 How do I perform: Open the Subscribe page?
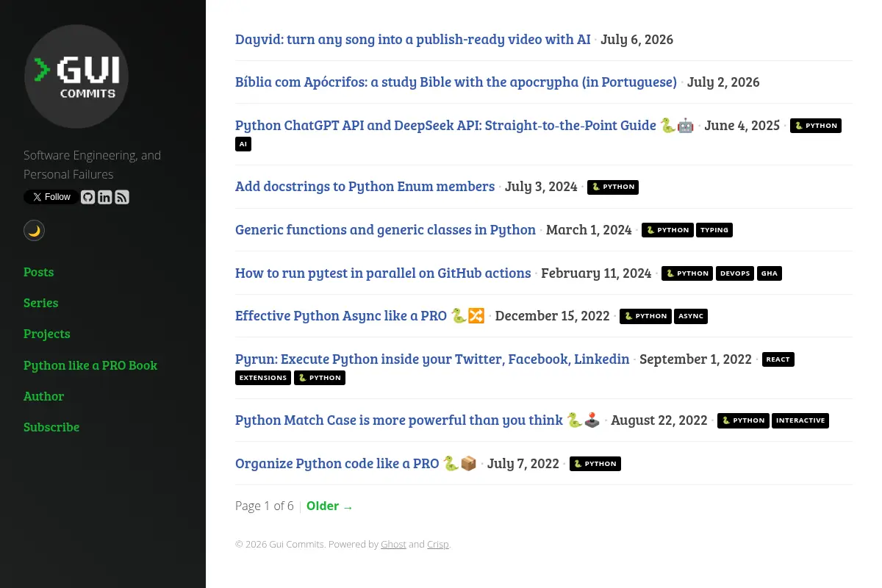(x=51, y=427)
